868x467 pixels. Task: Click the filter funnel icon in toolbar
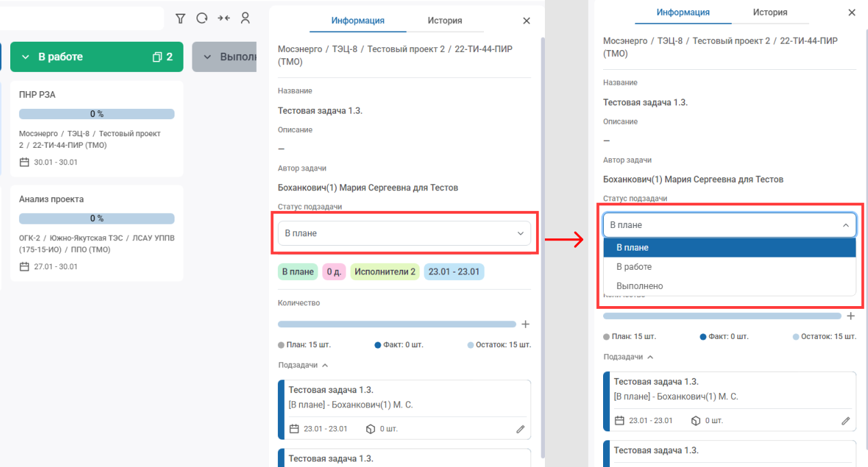point(180,18)
